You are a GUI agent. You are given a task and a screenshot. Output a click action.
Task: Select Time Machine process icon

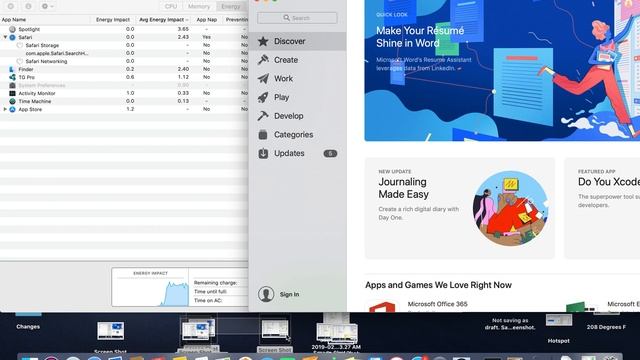pyautogui.click(x=12, y=101)
